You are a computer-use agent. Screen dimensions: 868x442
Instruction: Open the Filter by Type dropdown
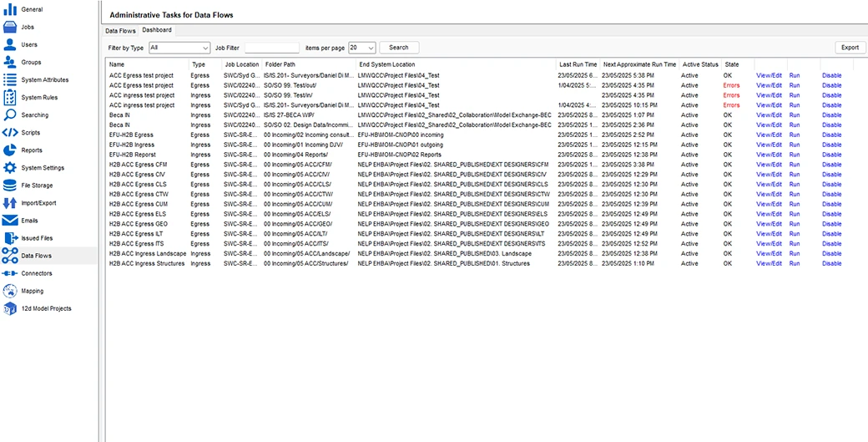179,48
